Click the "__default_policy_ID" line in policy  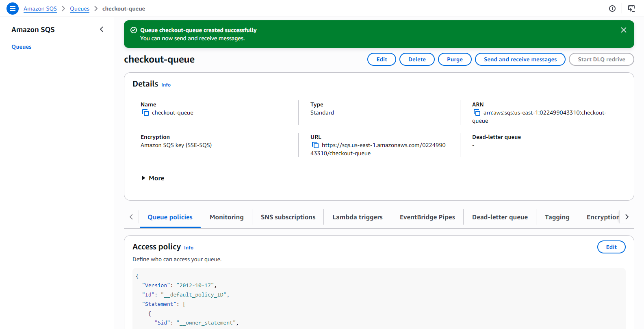pyautogui.click(x=186, y=295)
